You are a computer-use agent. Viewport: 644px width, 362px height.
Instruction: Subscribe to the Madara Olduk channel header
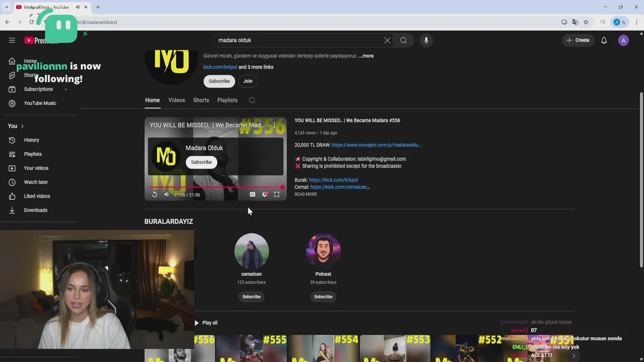pos(219,81)
